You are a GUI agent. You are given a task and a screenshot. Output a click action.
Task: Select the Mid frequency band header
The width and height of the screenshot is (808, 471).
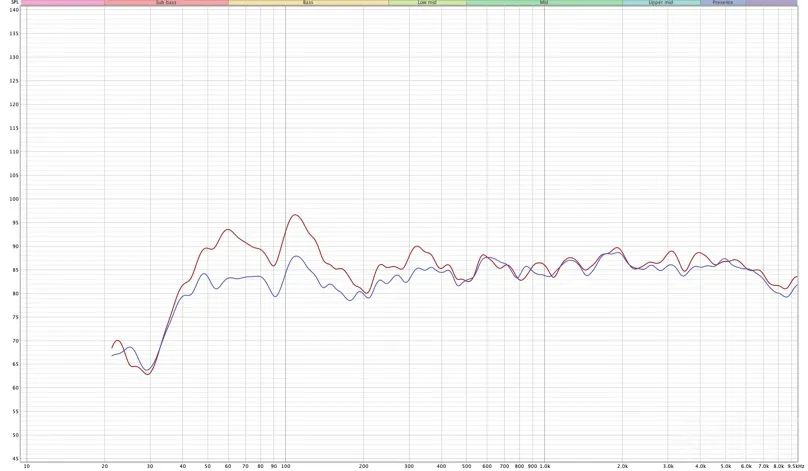point(543,3)
